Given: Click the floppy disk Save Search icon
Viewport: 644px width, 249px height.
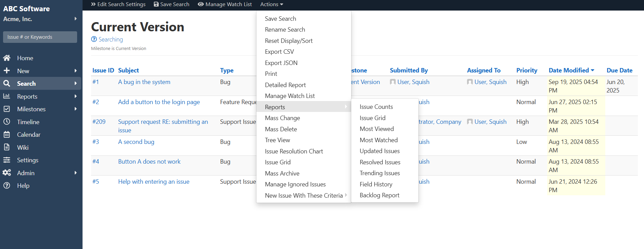Looking at the screenshot, I should pos(156,4).
